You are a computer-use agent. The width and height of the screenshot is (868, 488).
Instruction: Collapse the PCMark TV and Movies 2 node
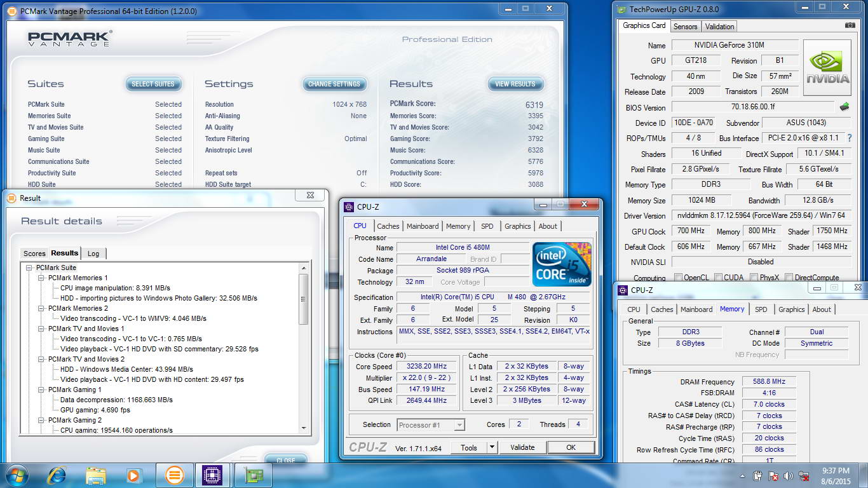point(41,359)
